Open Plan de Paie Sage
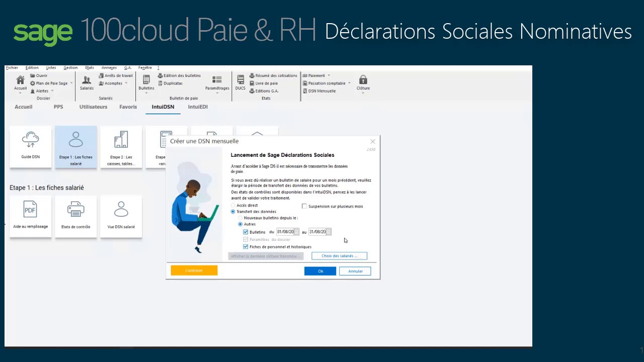 click(x=49, y=83)
